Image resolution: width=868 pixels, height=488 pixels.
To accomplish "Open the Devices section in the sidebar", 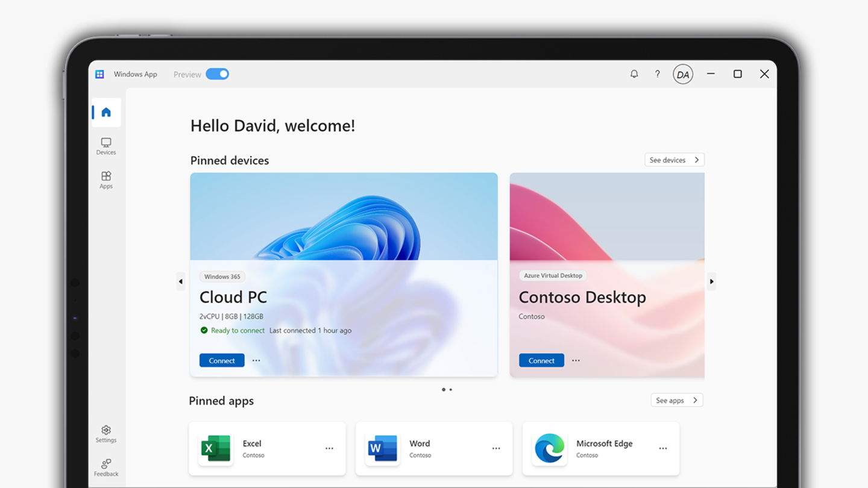I will [x=105, y=146].
